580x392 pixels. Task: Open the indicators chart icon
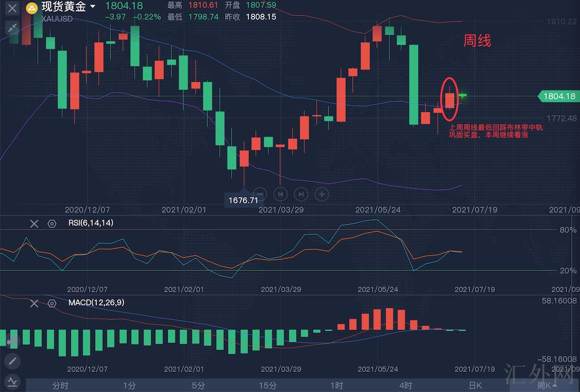pos(12,381)
